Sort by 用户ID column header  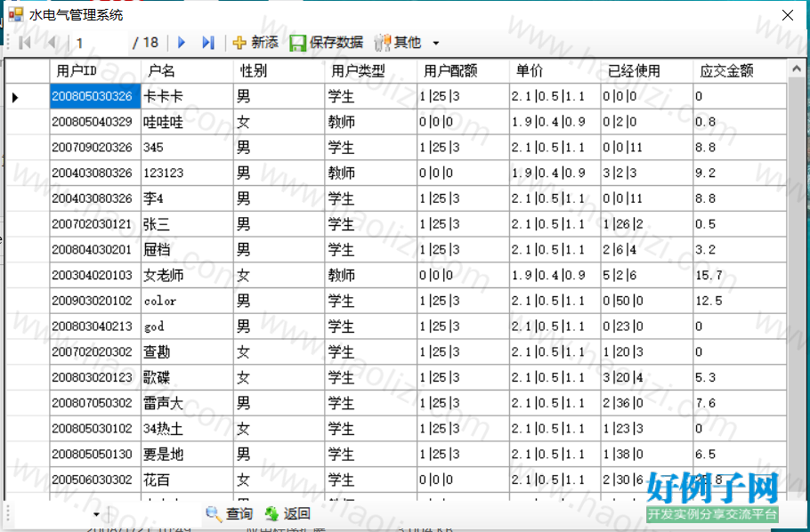coord(95,71)
